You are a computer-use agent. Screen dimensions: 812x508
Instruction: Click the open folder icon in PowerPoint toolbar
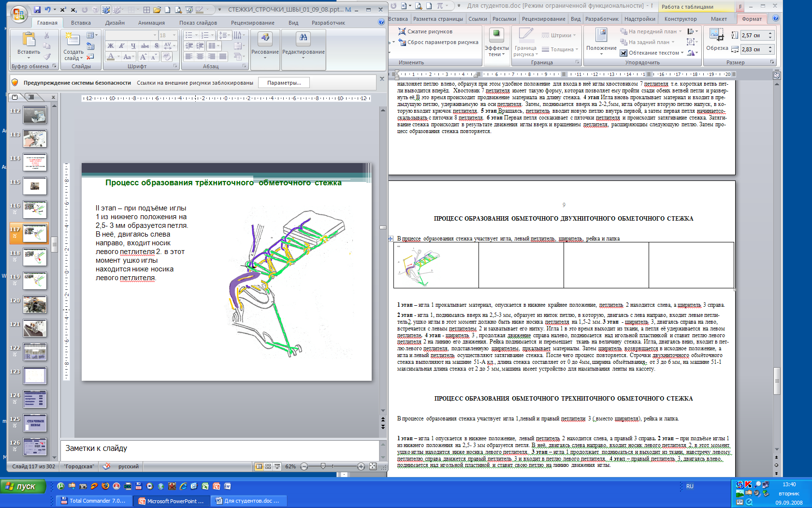pos(157,10)
